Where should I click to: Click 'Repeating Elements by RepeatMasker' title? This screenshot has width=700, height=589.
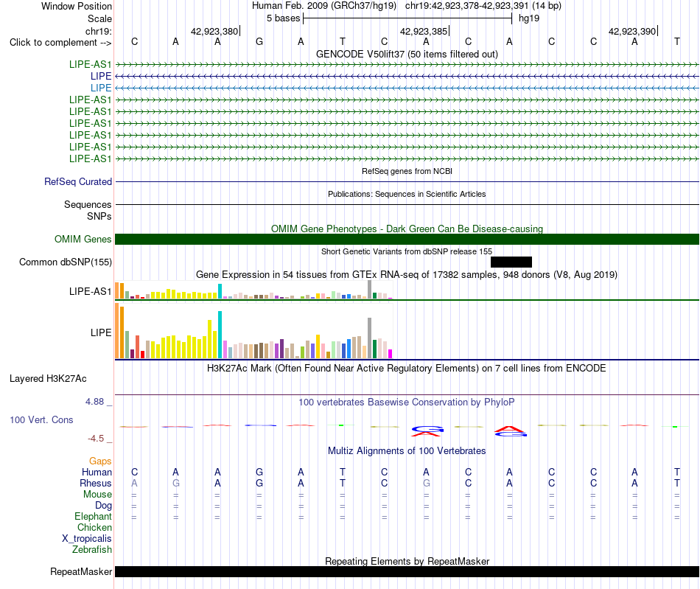(x=407, y=561)
